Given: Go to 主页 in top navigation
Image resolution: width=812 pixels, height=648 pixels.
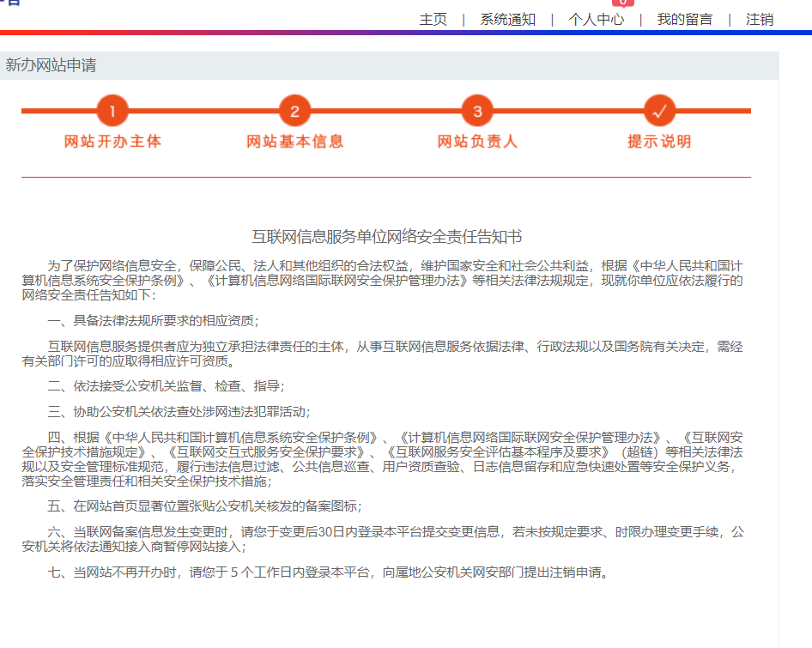Looking at the screenshot, I should 433,19.
